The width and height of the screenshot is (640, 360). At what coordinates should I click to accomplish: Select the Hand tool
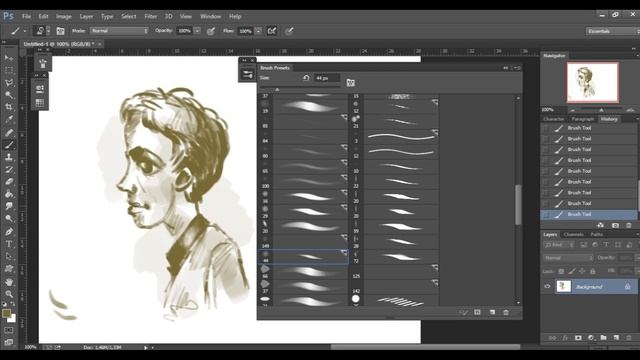[x=9, y=282]
